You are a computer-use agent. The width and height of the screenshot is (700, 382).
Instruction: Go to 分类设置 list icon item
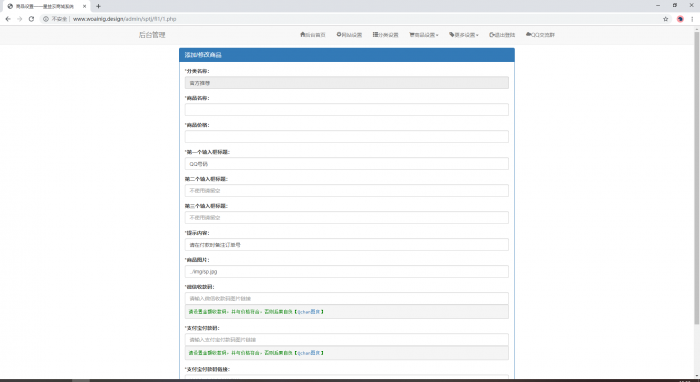coord(385,35)
